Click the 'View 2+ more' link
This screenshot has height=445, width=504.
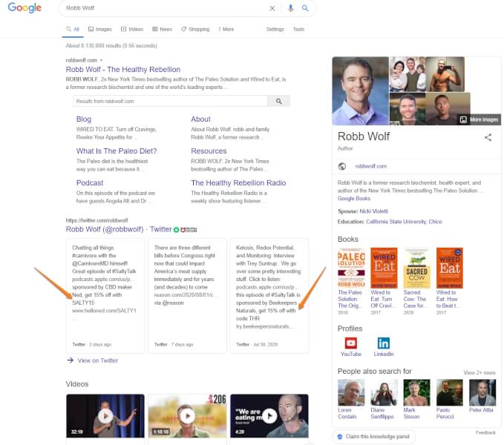480,373
